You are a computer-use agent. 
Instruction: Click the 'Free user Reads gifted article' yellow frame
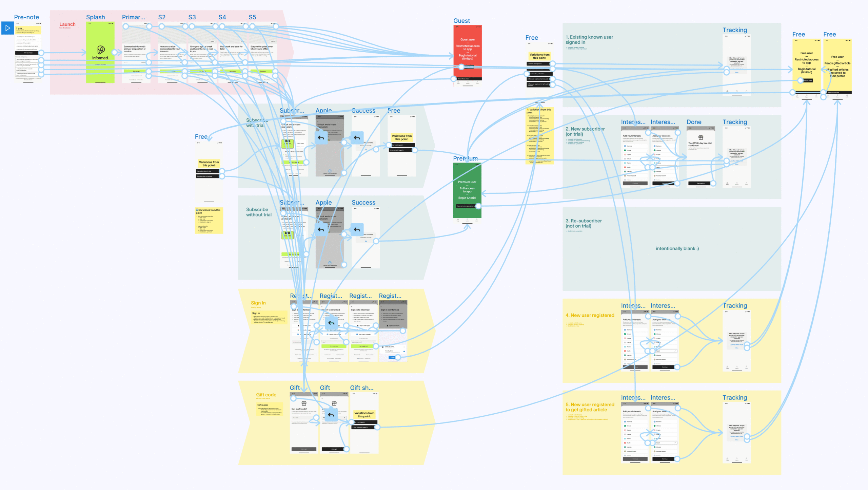point(837,70)
